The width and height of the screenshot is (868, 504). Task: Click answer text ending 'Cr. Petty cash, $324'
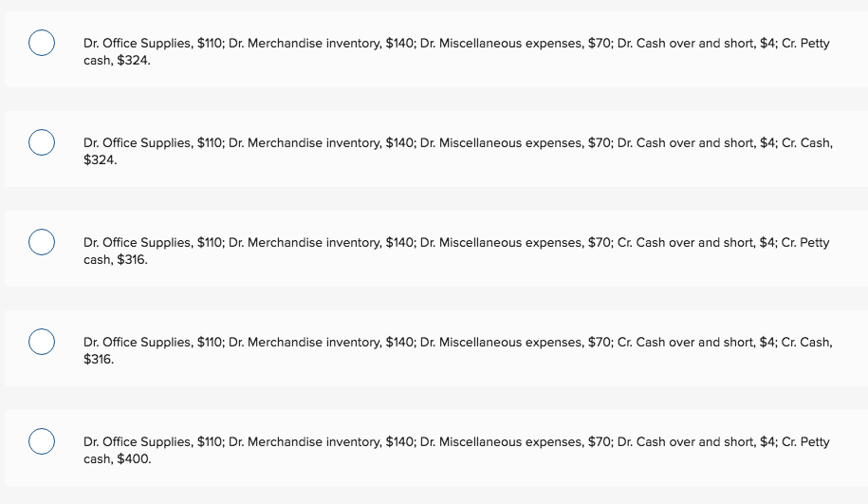coord(455,52)
